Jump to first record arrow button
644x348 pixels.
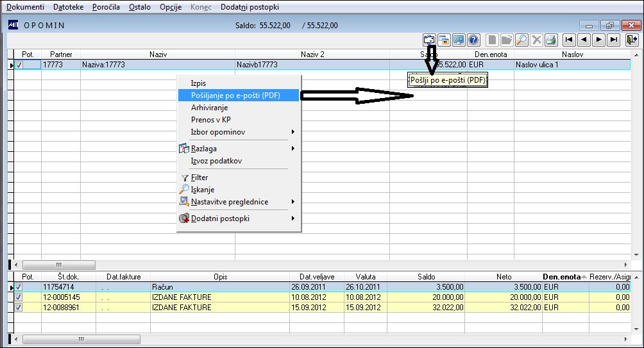(x=569, y=40)
